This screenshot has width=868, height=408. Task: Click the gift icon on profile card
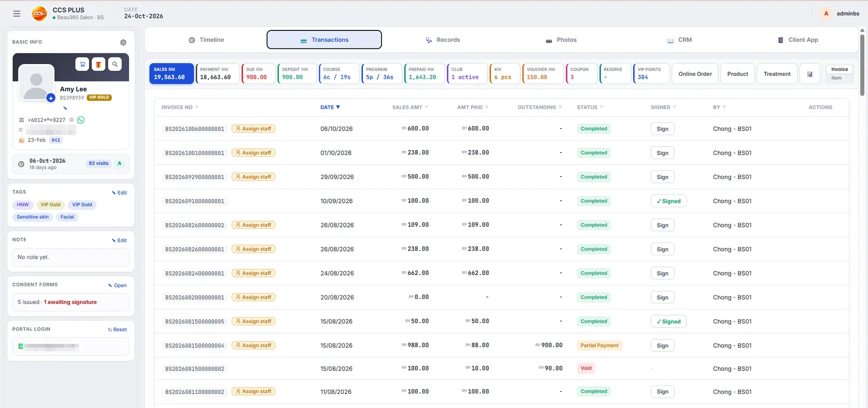(99, 64)
